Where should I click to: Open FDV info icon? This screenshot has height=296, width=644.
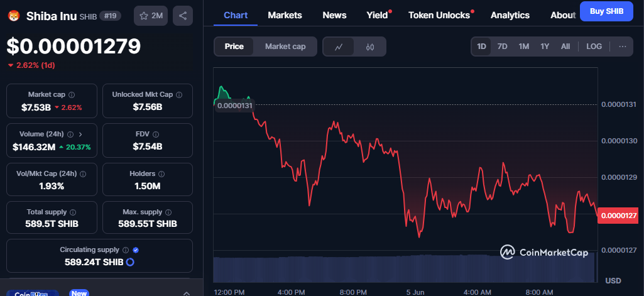pyautogui.click(x=156, y=134)
